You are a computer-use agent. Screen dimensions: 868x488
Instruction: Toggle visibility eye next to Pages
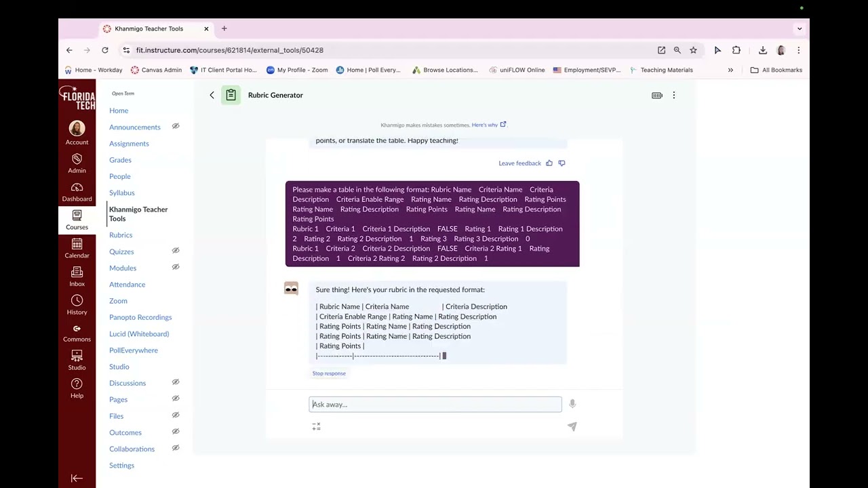click(x=176, y=399)
